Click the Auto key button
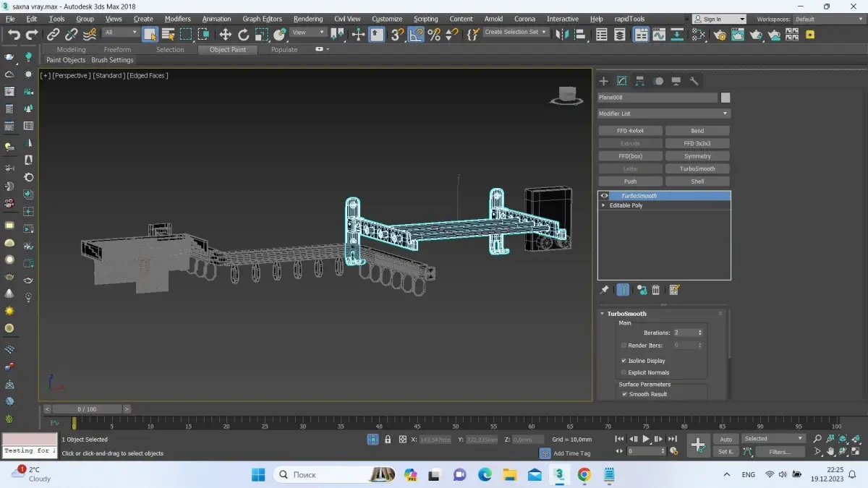Viewport: 868px width, 488px height. [726, 439]
